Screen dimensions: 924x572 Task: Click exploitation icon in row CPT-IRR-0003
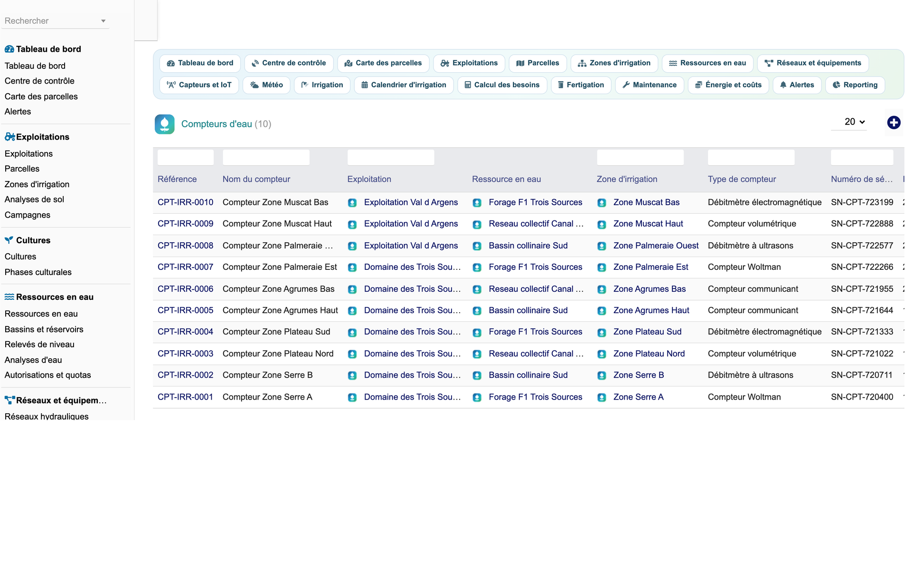click(352, 354)
